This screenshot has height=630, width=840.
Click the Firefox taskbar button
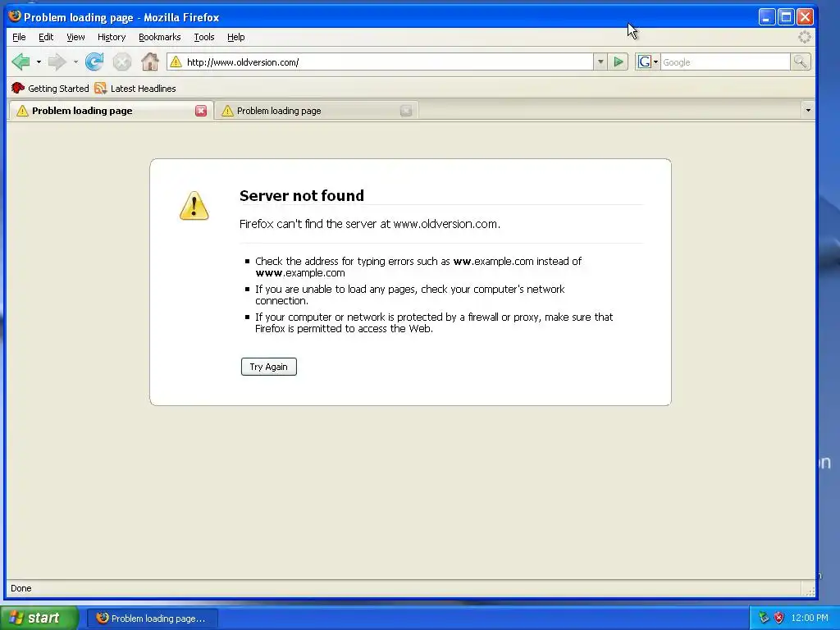153,619
